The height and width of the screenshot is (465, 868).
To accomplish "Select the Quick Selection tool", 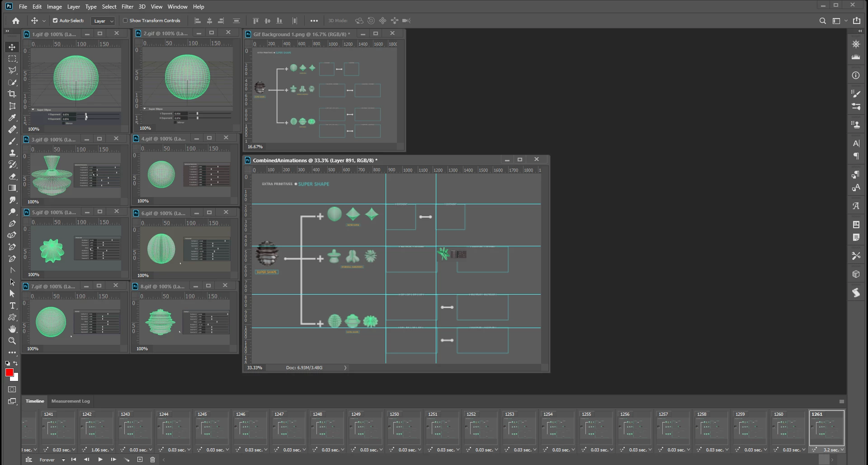I will [12, 82].
